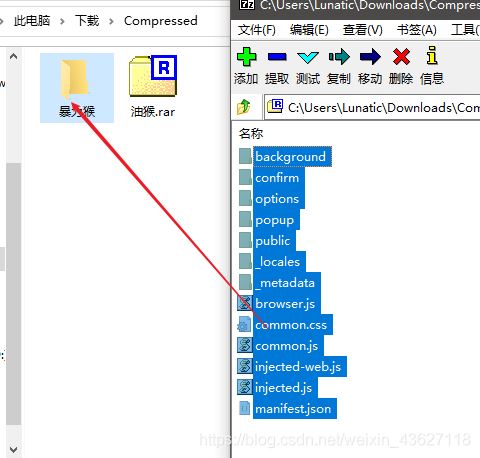Select the 油猴.rar archive file

153,87
